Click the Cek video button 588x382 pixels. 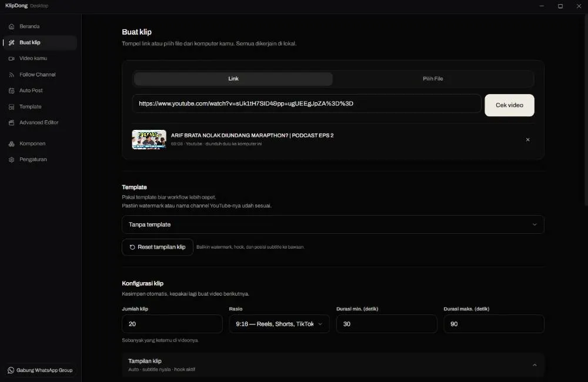click(x=509, y=105)
